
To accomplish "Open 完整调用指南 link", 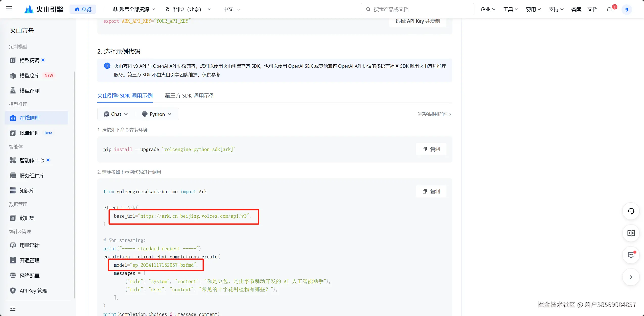I will (x=434, y=114).
